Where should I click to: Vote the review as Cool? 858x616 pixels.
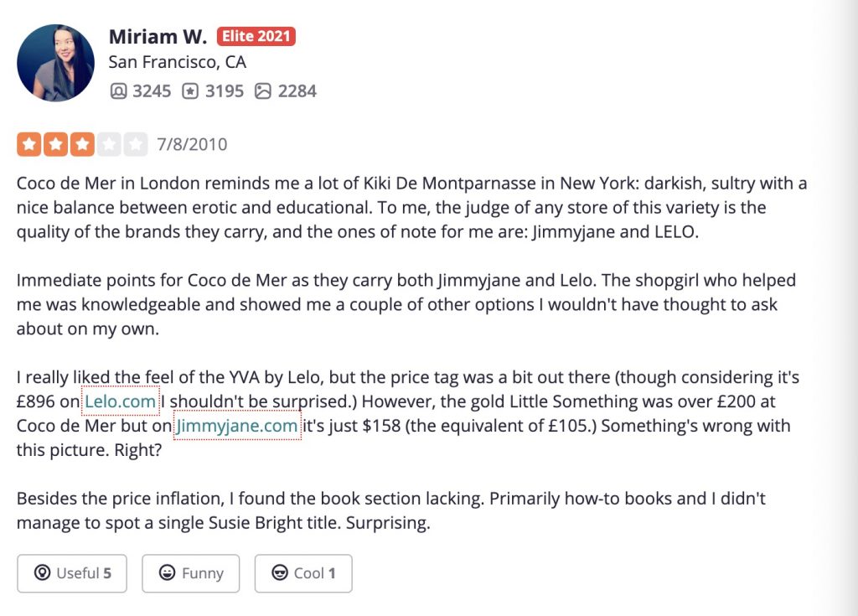pos(303,573)
